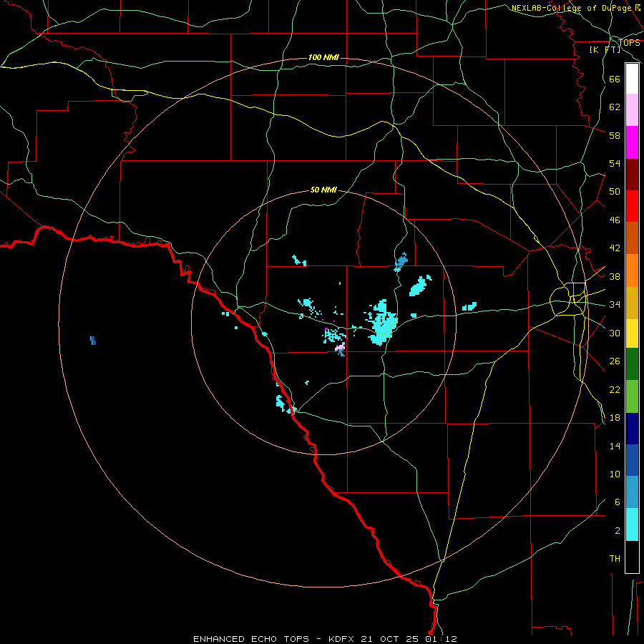Click the legend value 38
644x644 pixels.
pyautogui.click(x=615, y=276)
